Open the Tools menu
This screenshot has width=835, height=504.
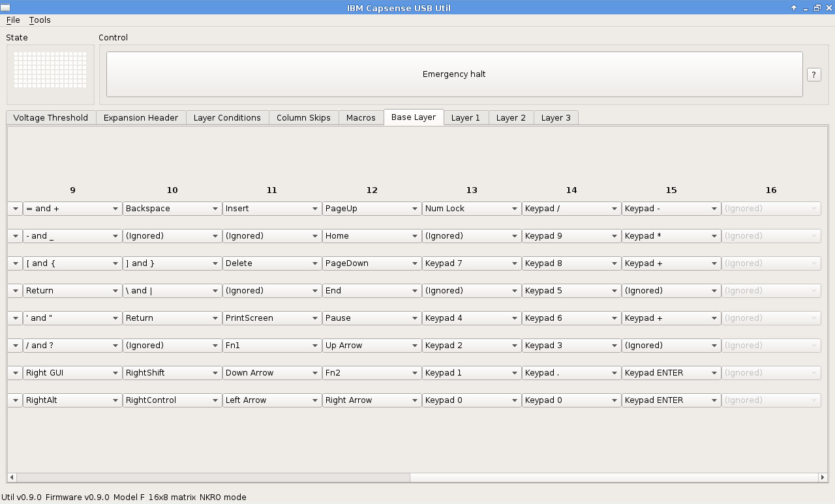pos(40,20)
